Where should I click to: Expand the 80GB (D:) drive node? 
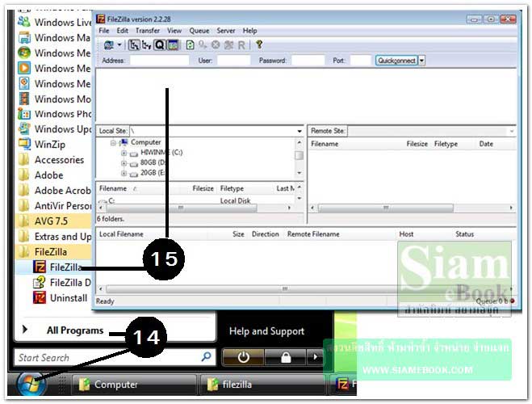click(x=124, y=163)
